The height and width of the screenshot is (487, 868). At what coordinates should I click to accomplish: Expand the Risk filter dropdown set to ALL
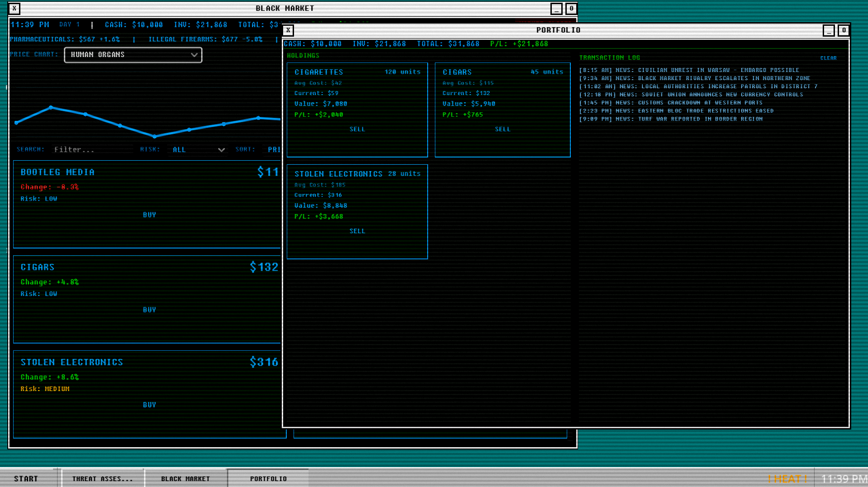click(x=198, y=149)
